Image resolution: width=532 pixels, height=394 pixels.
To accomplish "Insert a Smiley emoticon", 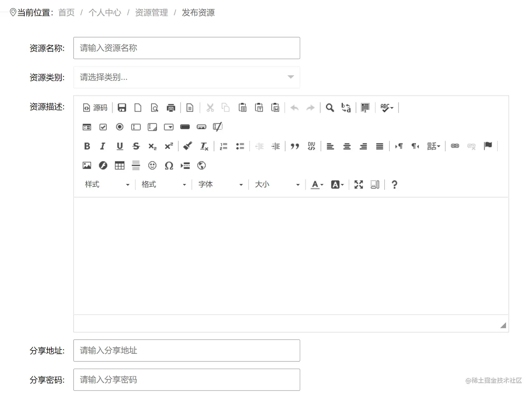I will 152,166.
